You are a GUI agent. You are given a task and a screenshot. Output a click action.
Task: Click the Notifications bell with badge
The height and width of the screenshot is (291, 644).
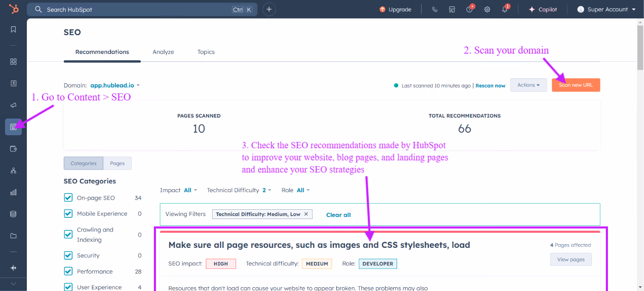click(x=504, y=9)
